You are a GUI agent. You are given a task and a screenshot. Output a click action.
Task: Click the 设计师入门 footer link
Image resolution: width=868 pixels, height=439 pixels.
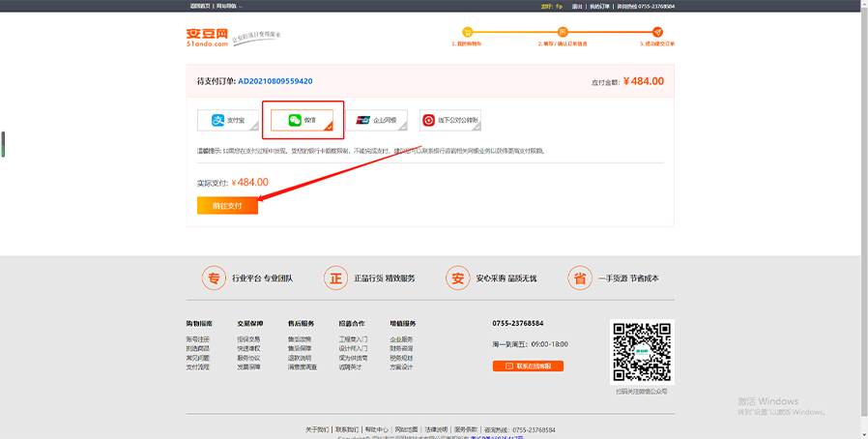pyautogui.click(x=353, y=349)
